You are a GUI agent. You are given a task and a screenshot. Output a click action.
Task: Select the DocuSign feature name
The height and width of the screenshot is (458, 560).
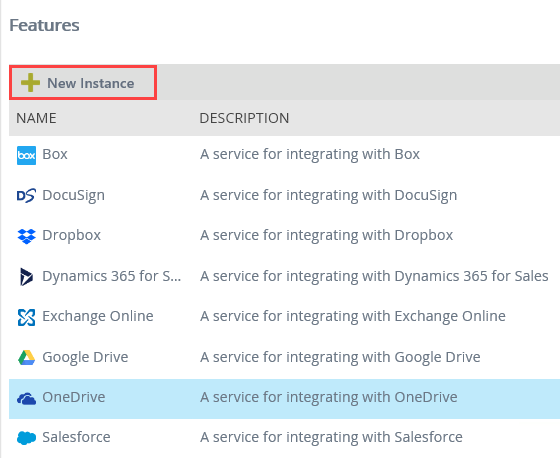74,195
